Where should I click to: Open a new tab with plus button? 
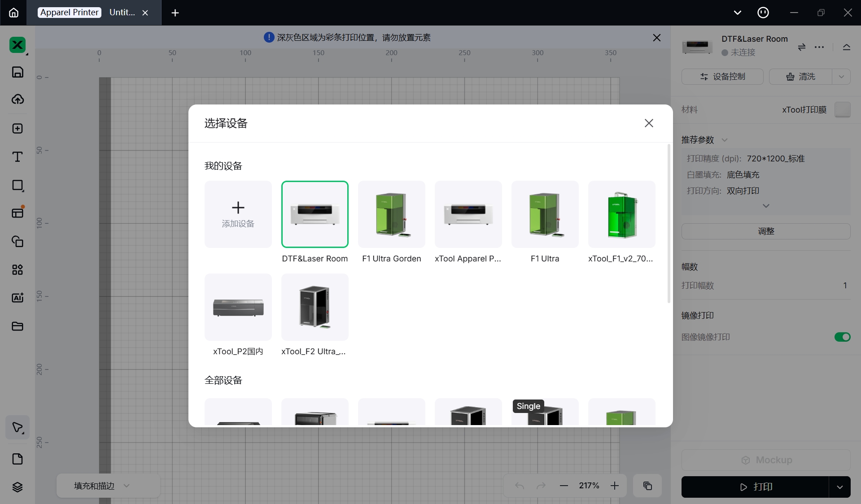point(175,13)
